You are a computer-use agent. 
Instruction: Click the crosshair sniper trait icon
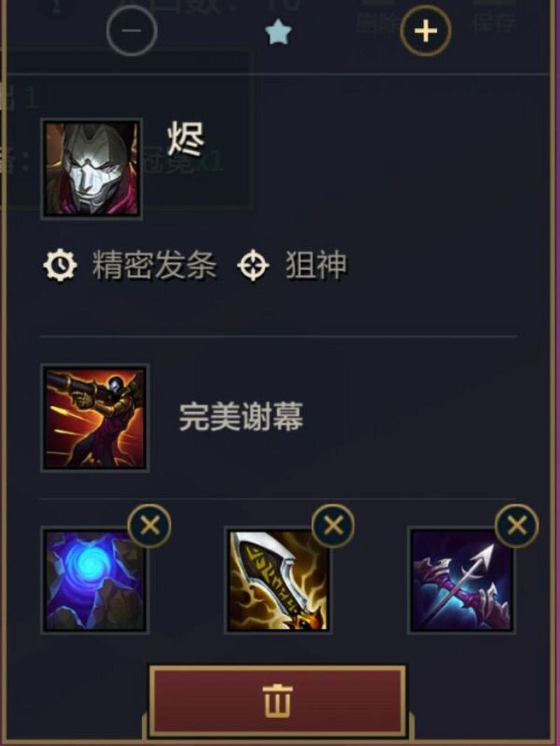coord(253,265)
